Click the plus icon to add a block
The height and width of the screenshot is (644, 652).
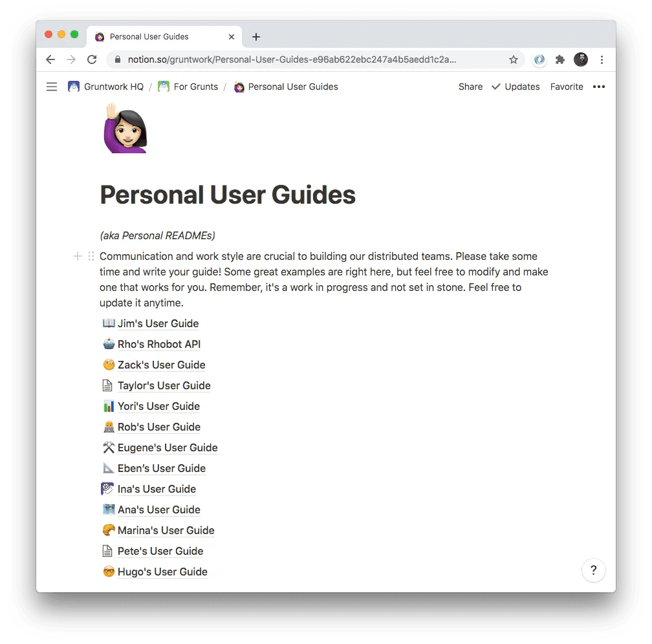tap(78, 256)
